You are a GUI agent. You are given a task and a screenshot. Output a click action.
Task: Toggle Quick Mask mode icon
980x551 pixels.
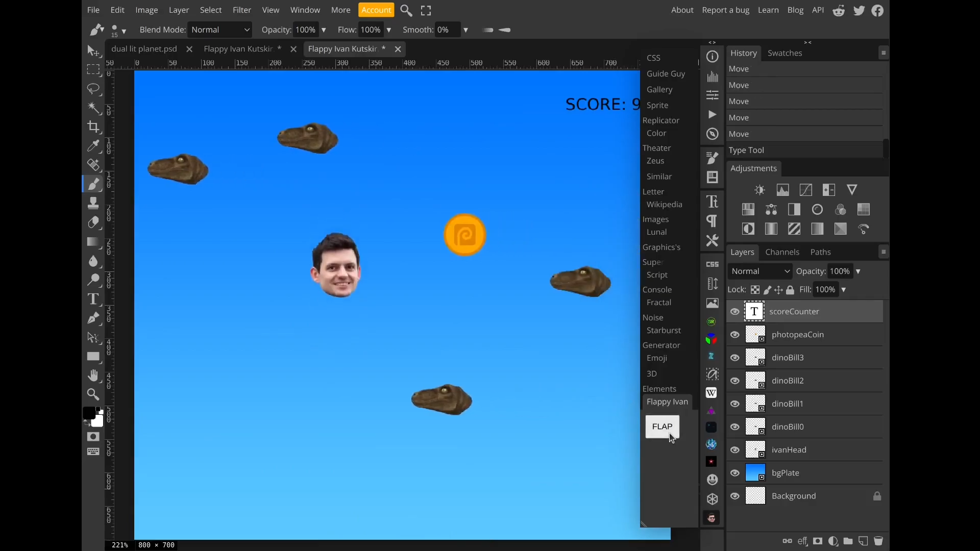[x=93, y=437]
